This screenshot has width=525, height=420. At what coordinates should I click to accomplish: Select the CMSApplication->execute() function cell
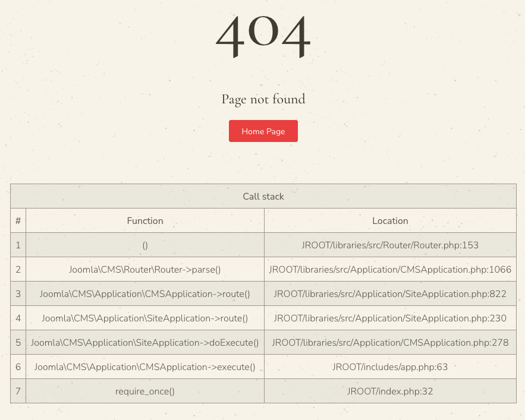click(145, 367)
